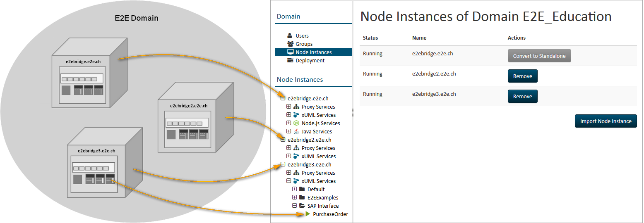Click the Node Instances monitor icon
The height and width of the screenshot is (223, 644).
point(290,52)
